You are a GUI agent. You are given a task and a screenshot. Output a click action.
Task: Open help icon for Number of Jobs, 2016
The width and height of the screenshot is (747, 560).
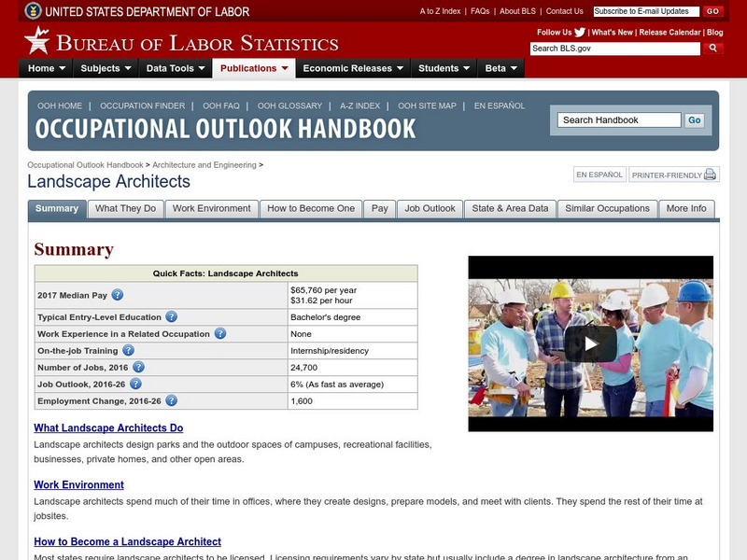pyautogui.click(x=138, y=367)
